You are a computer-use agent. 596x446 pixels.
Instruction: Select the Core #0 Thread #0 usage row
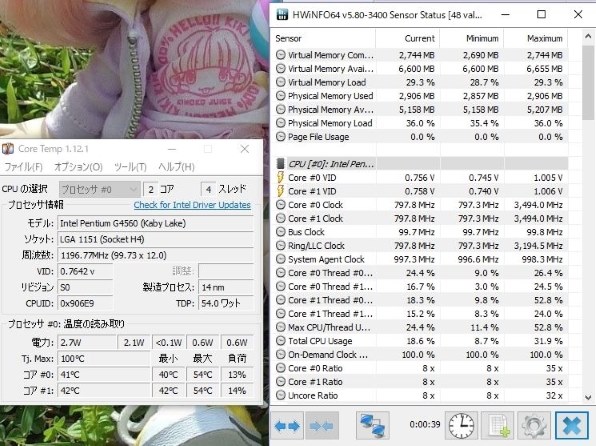click(421, 273)
